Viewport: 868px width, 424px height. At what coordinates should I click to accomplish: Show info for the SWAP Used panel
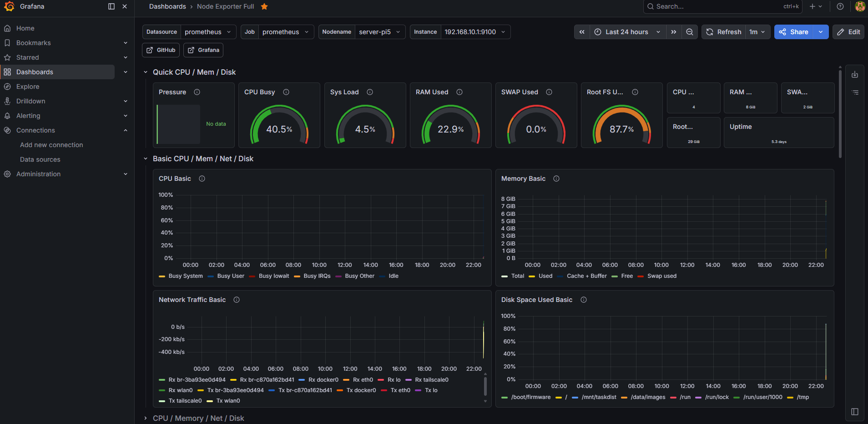549,92
